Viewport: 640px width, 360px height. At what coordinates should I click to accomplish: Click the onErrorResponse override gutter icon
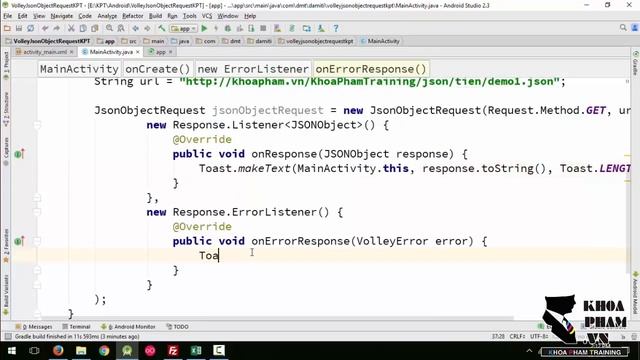[19, 241]
